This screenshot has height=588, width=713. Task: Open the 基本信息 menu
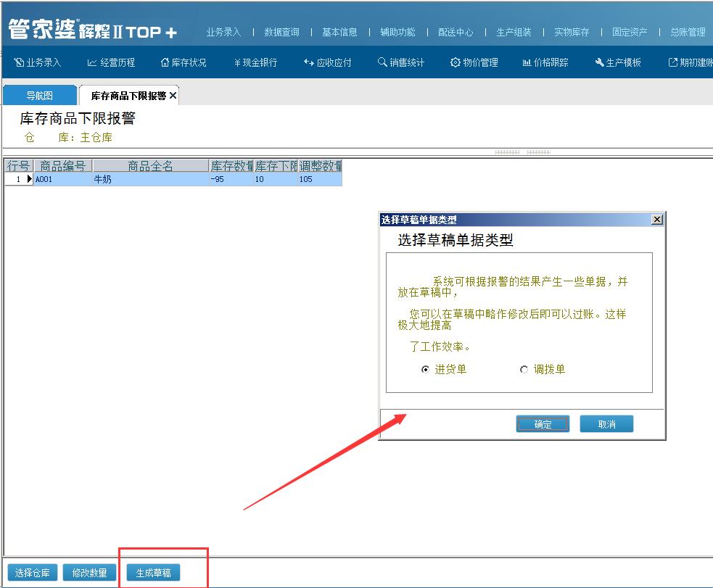tap(339, 32)
